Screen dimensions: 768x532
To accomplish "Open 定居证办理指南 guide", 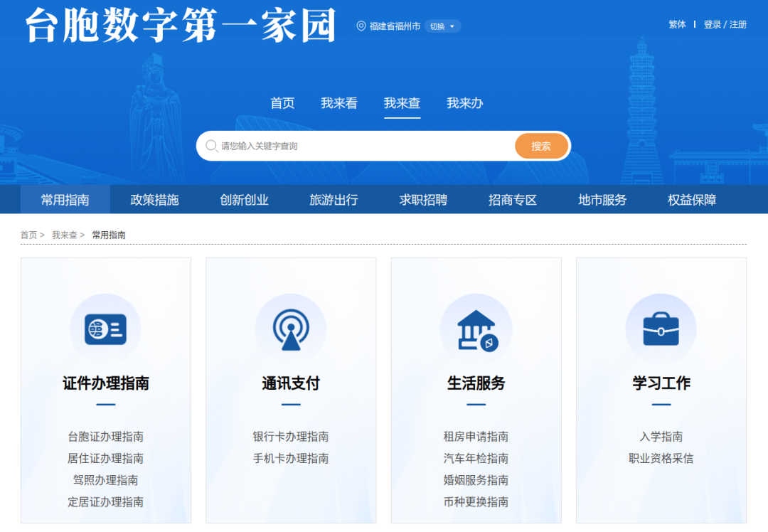I will (x=106, y=501).
